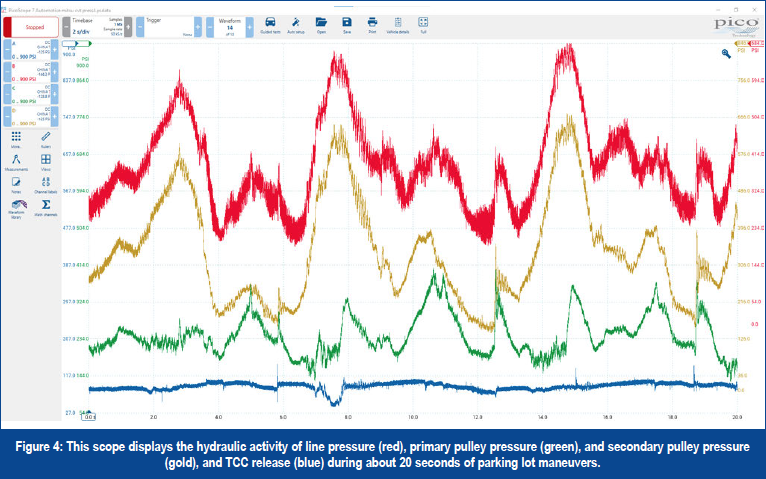Decrease channel C range
This screenshot has height=479, width=766.
click(x=7, y=94)
